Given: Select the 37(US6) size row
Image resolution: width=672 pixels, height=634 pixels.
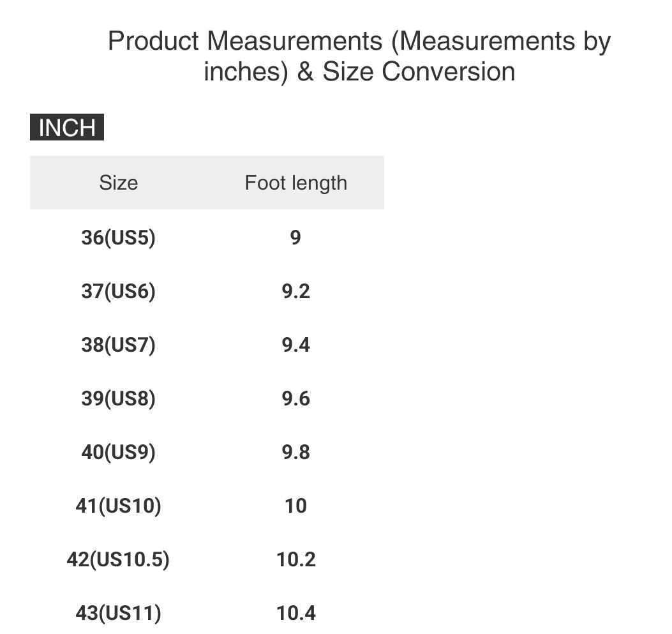Looking at the screenshot, I should click(207, 291).
